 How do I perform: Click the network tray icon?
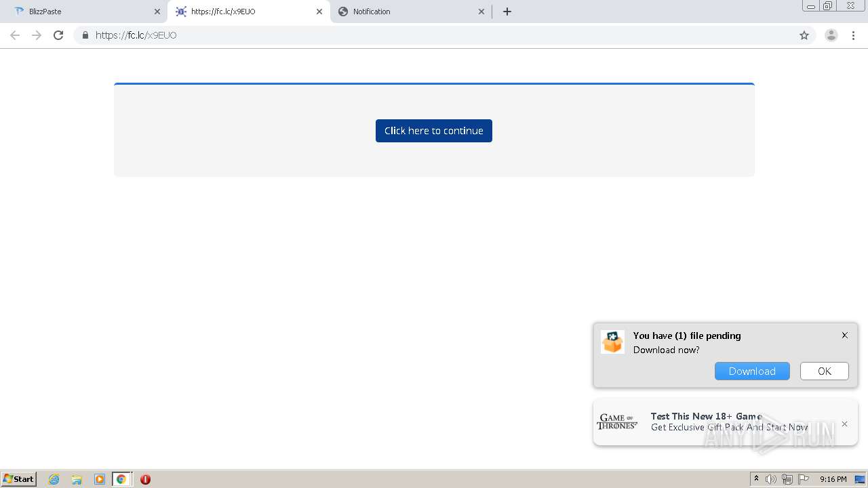click(787, 479)
